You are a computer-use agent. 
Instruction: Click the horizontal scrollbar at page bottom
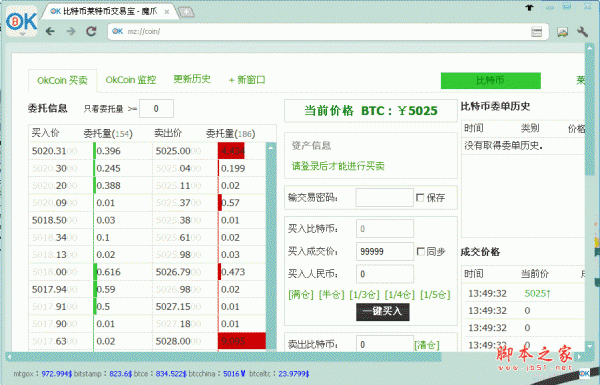[x=226, y=357]
